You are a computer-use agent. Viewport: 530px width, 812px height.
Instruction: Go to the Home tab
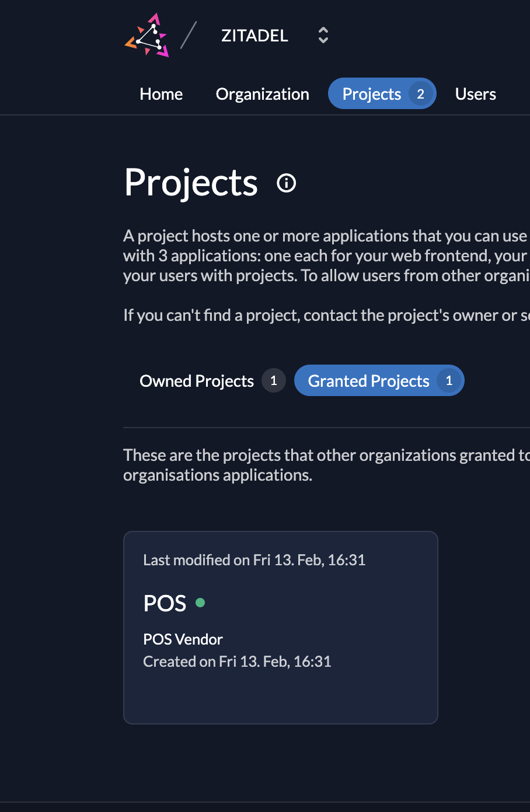(161, 94)
